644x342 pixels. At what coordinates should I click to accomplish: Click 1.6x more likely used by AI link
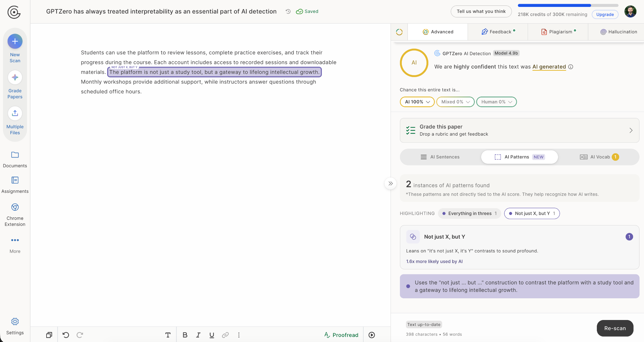434,262
